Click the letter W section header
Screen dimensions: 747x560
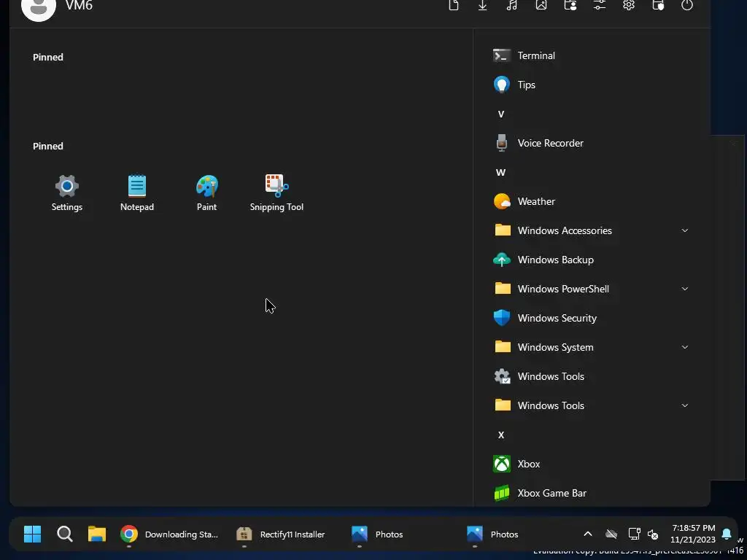pyautogui.click(x=500, y=172)
